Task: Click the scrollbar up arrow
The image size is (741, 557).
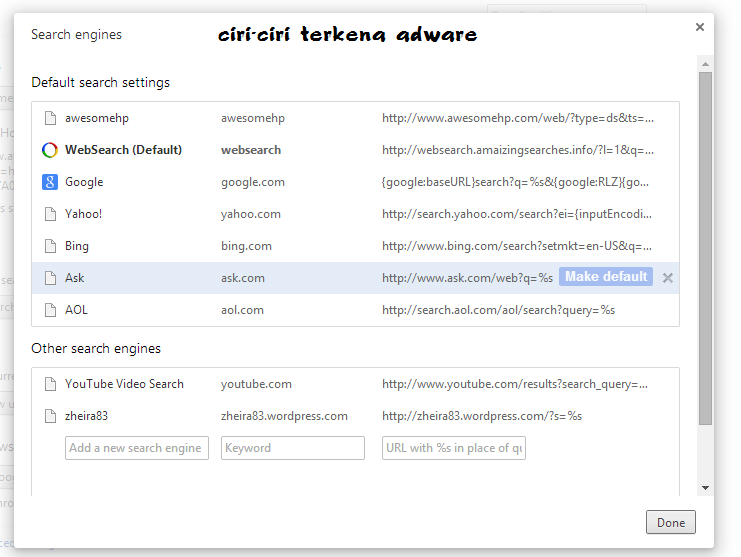Action: coord(706,64)
